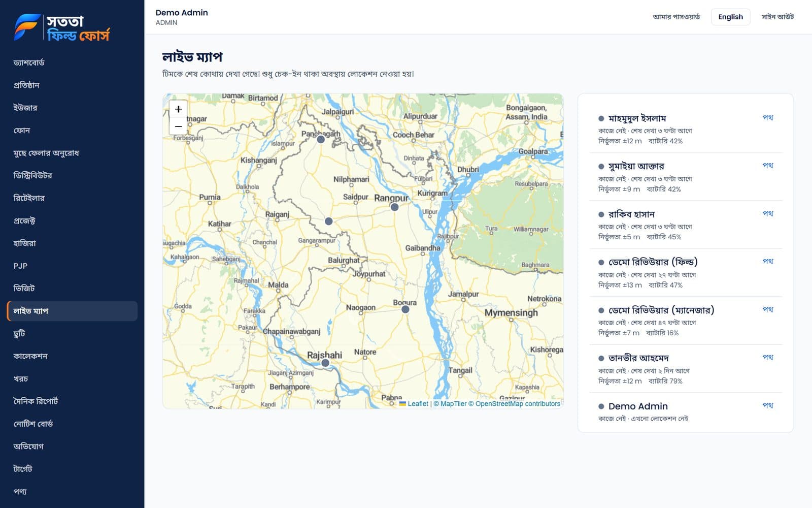Click the map marker above Gangarampur
Viewport: 812px width, 508px height.
(329, 221)
